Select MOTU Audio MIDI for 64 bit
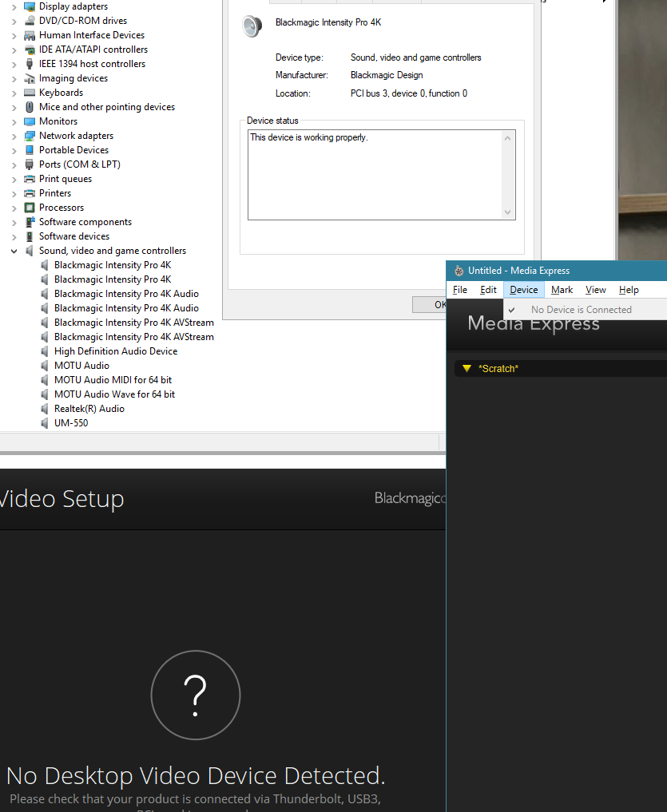Image resolution: width=667 pixels, height=812 pixels. coord(113,380)
